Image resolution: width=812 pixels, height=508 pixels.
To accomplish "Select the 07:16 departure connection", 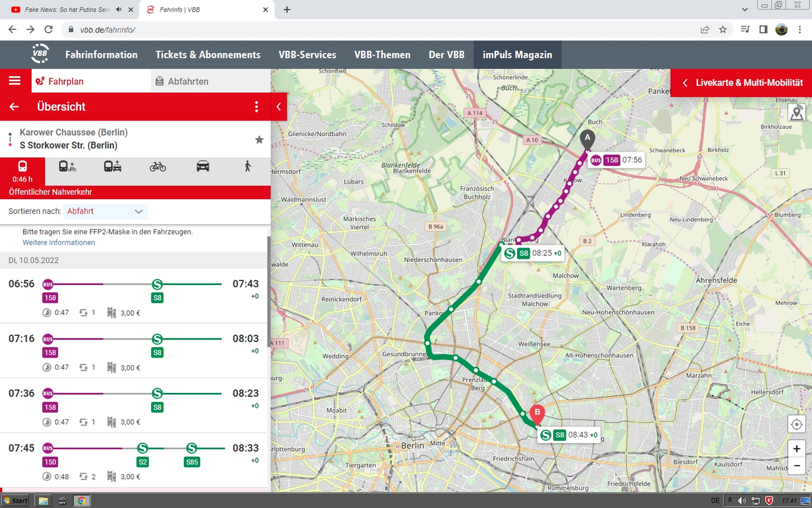I will click(x=134, y=350).
